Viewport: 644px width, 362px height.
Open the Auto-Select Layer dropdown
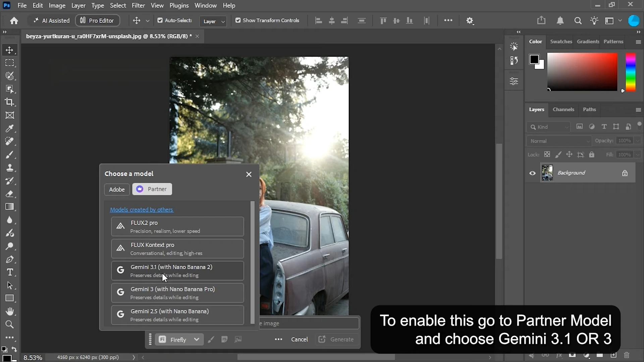(x=213, y=21)
